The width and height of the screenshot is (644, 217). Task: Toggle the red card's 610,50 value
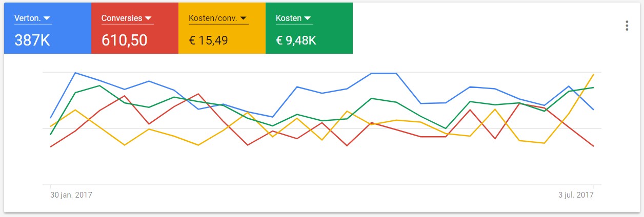pyautogui.click(x=124, y=40)
